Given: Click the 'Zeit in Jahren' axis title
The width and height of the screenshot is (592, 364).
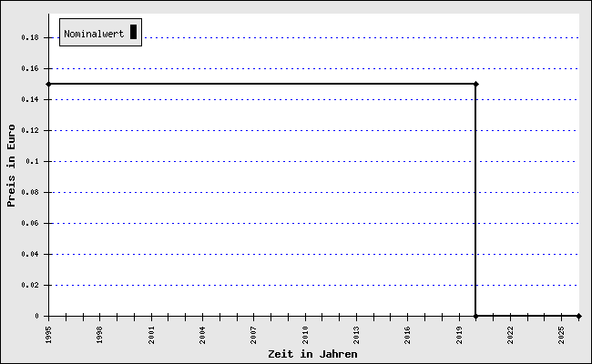Looking at the screenshot, I should (x=312, y=354).
